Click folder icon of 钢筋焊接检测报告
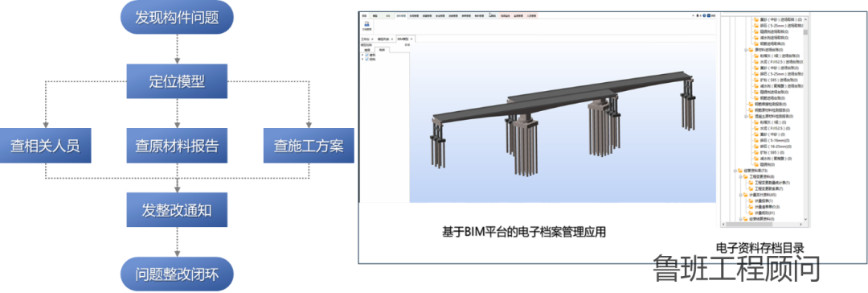This screenshot has height=293, width=868. click(x=751, y=104)
